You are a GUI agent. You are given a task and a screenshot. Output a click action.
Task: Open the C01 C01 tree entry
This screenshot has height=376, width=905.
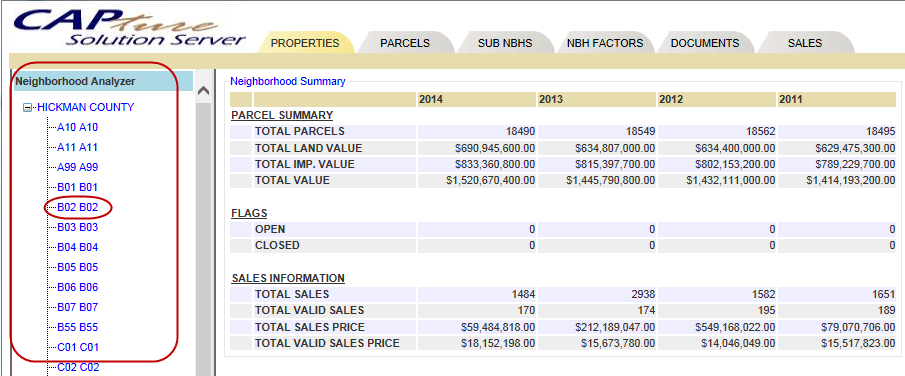click(77, 348)
